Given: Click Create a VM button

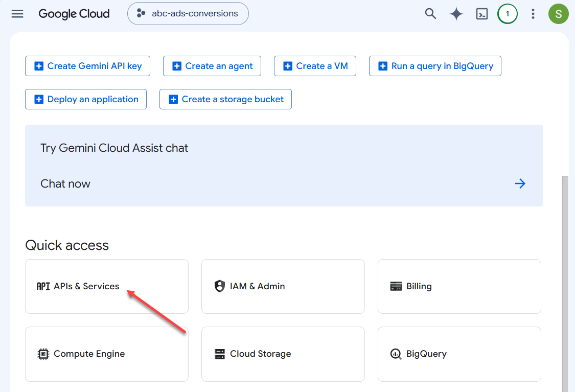Looking at the screenshot, I should click(x=315, y=66).
